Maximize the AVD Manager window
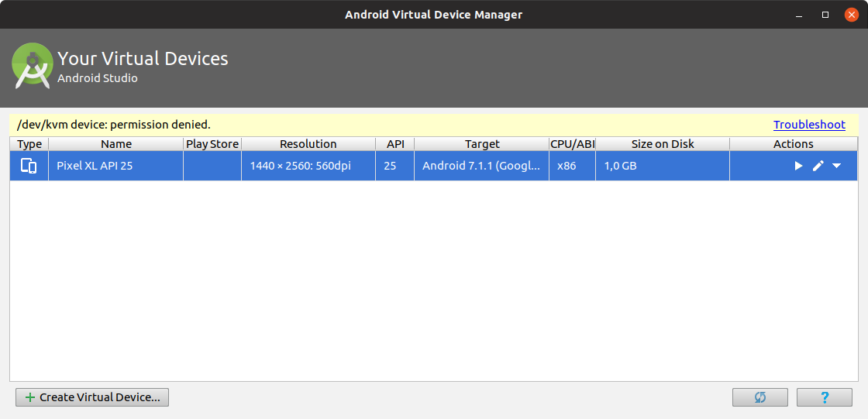 point(825,15)
